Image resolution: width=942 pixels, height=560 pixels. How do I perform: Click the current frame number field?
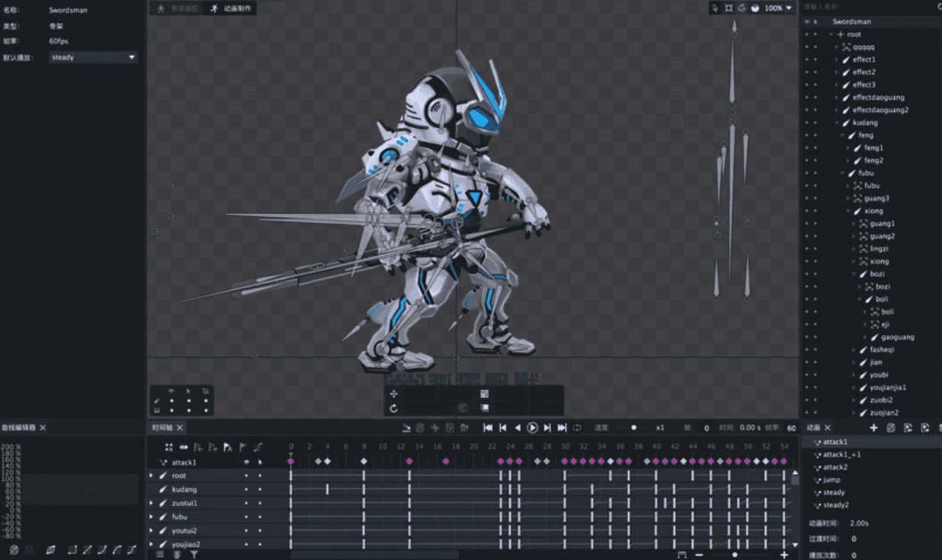point(706,428)
